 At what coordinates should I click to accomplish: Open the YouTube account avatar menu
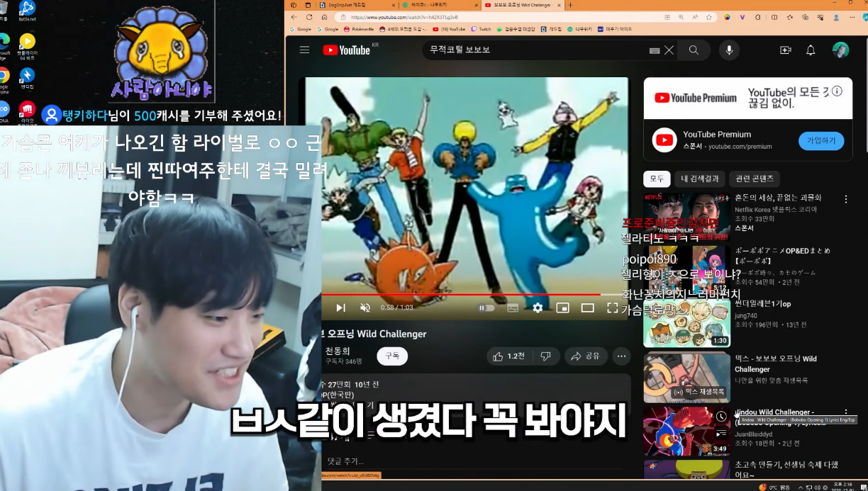(x=840, y=50)
